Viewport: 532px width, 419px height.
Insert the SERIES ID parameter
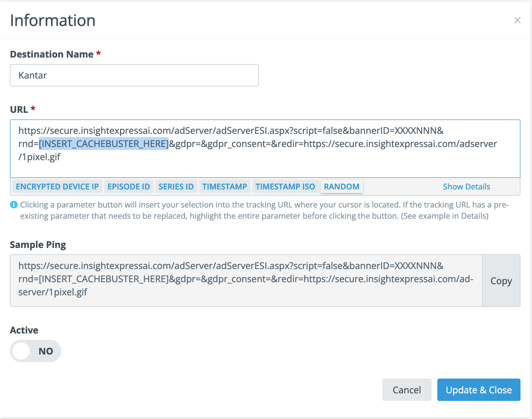[x=176, y=186]
